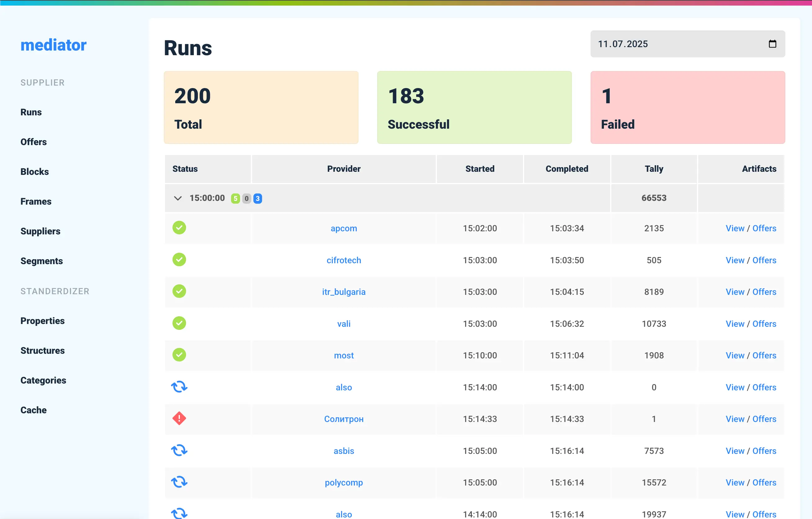Image resolution: width=812 pixels, height=519 pixels.
Task: Click the Tally column header
Action: click(654, 169)
